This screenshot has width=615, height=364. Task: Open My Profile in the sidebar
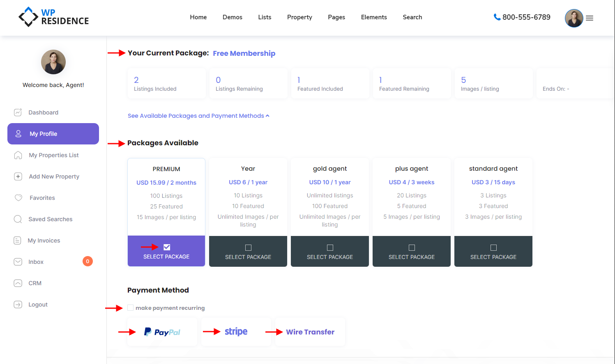tap(53, 134)
